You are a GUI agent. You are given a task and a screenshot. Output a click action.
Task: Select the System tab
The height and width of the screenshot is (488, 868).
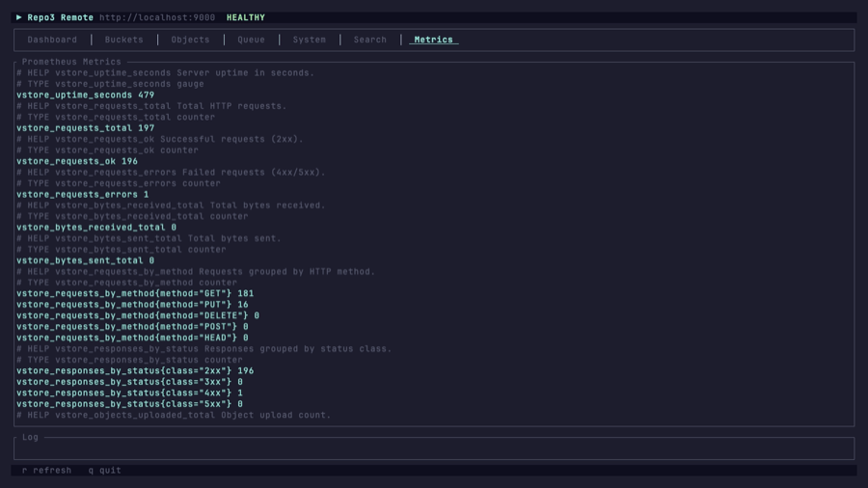310,40
